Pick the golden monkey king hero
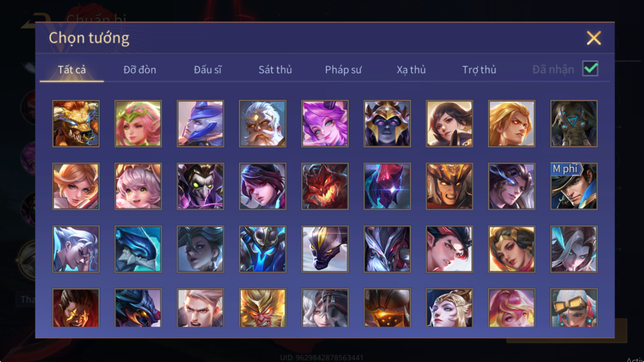This screenshot has height=362, width=644. coord(263,308)
